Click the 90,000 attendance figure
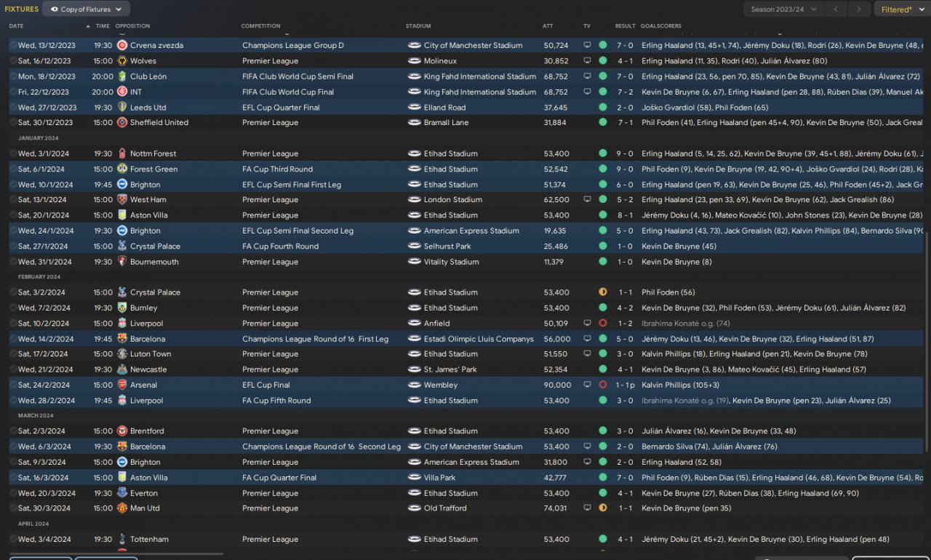 coord(557,385)
